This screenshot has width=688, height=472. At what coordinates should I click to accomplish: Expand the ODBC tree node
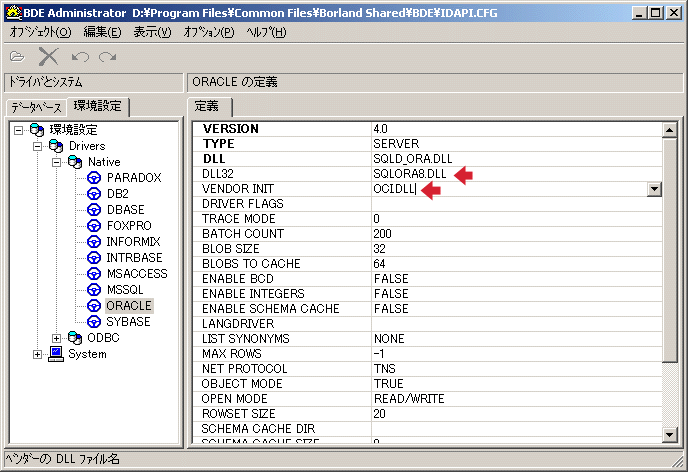[x=57, y=338]
